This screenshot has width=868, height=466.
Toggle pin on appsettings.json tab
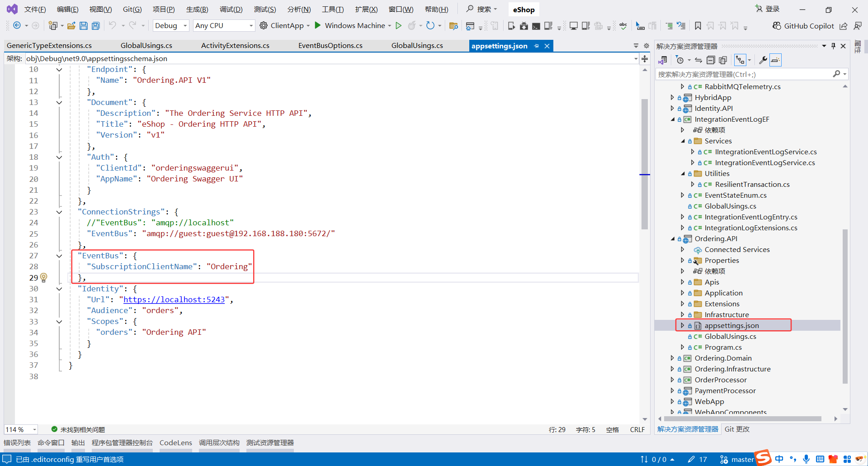point(537,46)
